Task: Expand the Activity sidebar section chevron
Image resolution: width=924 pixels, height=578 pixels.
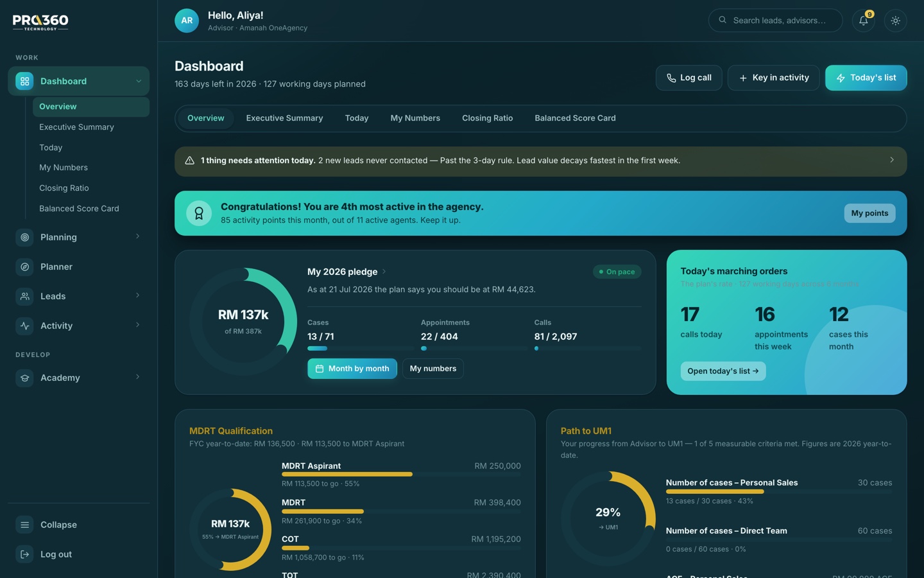Action: coord(137,325)
